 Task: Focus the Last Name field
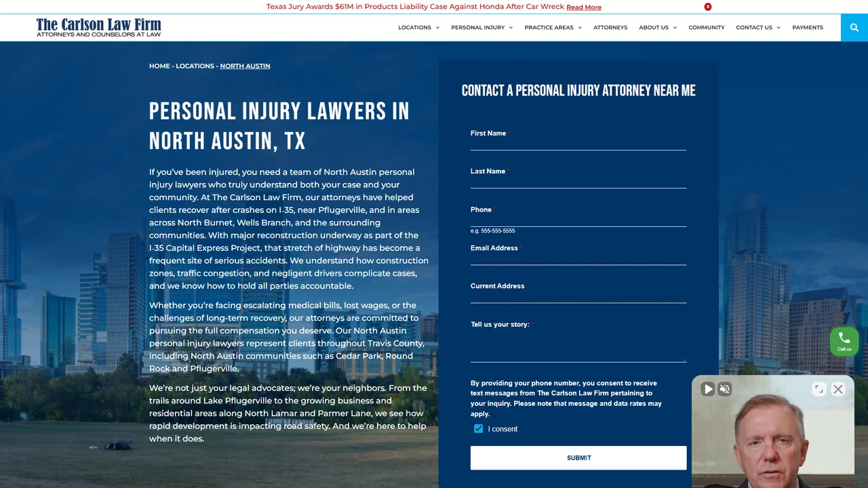pyautogui.click(x=578, y=182)
